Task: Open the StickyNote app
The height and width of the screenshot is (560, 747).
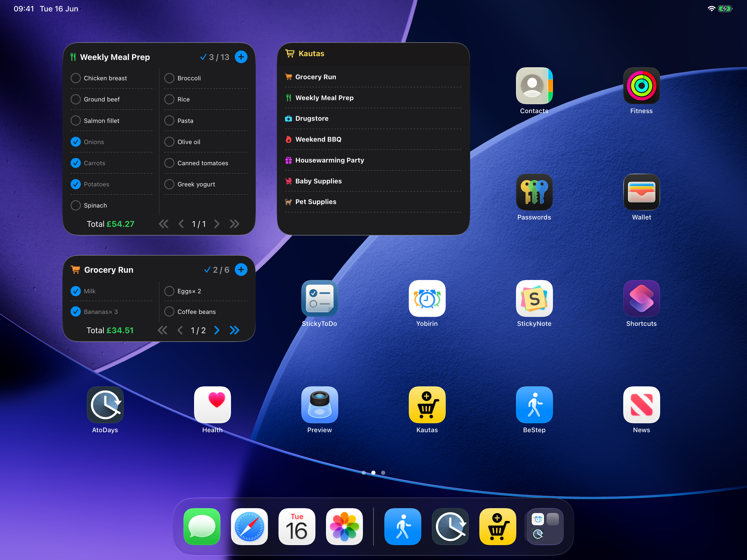Action: (534, 298)
